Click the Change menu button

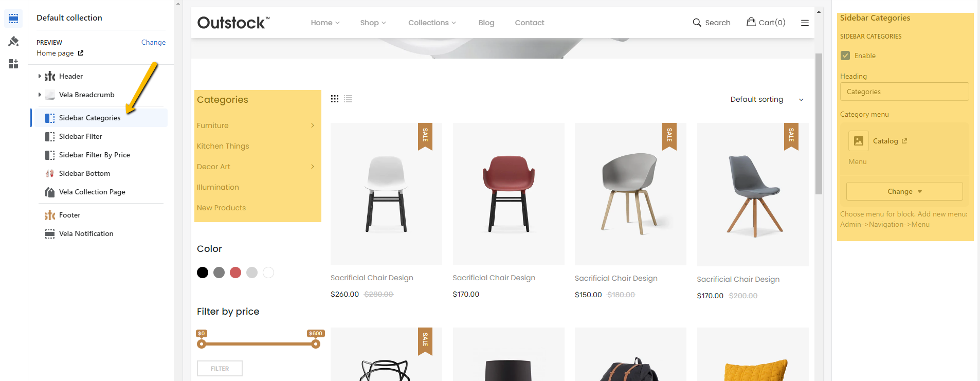click(904, 191)
